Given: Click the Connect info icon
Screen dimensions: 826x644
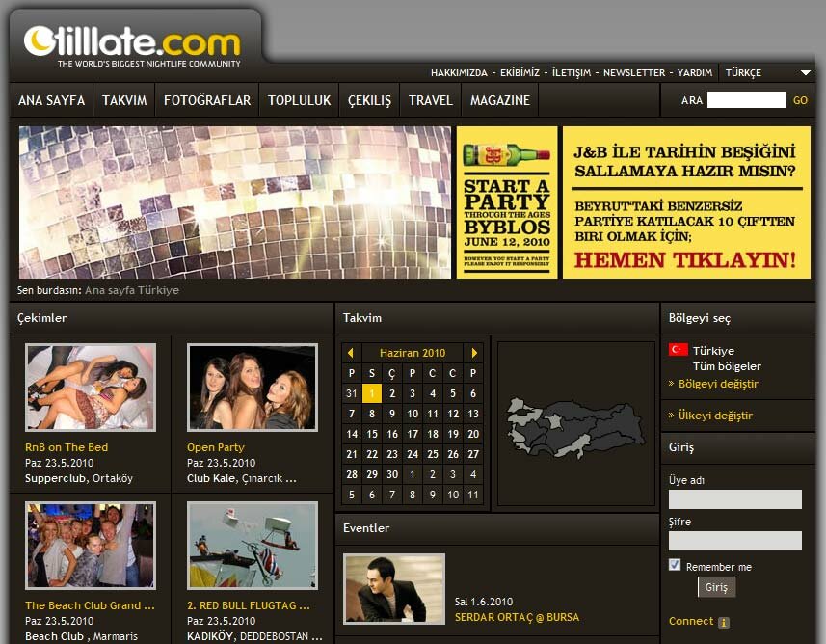Looking at the screenshot, I should click(x=724, y=623).
